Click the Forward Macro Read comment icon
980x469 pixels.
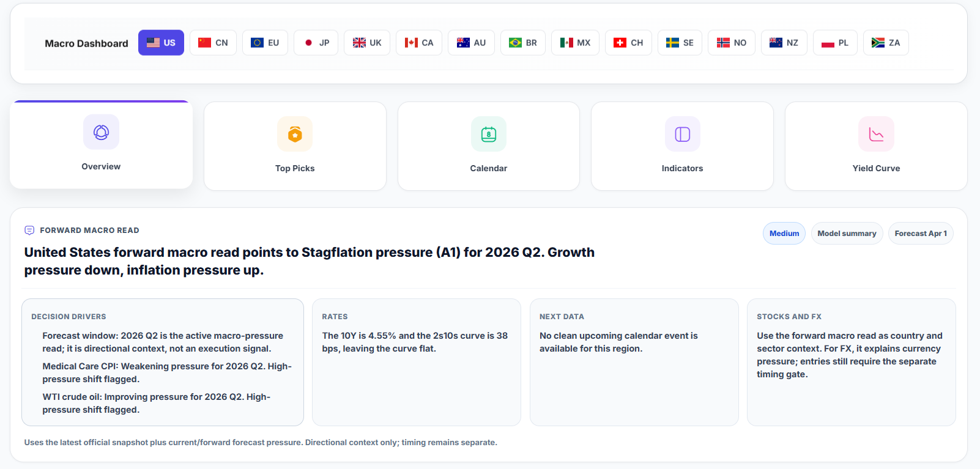coord(29,231)
